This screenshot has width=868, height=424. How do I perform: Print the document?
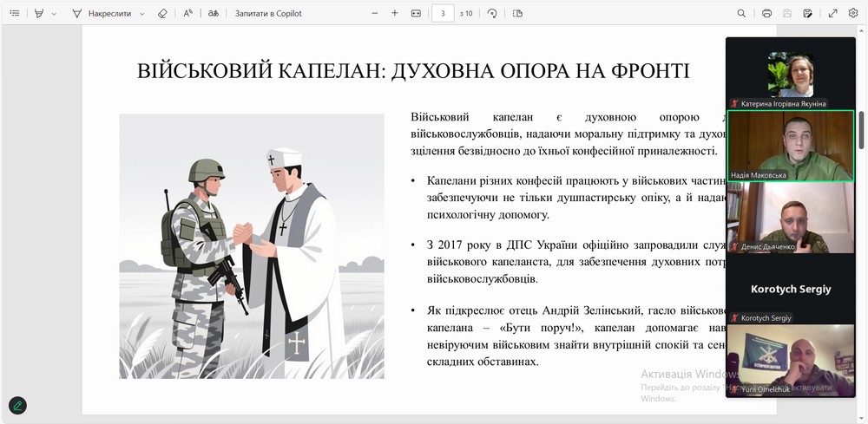(x=766, y=13)
